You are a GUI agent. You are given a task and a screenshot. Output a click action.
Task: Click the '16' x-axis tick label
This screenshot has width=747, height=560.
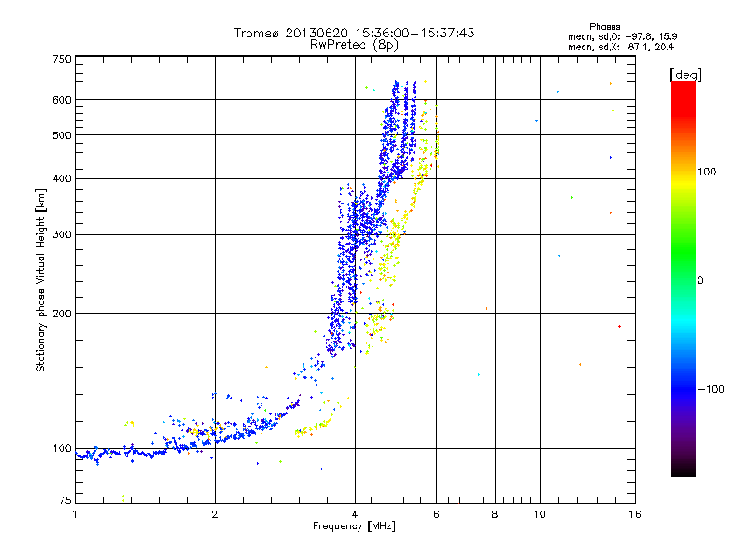click(x=635, y=514)
